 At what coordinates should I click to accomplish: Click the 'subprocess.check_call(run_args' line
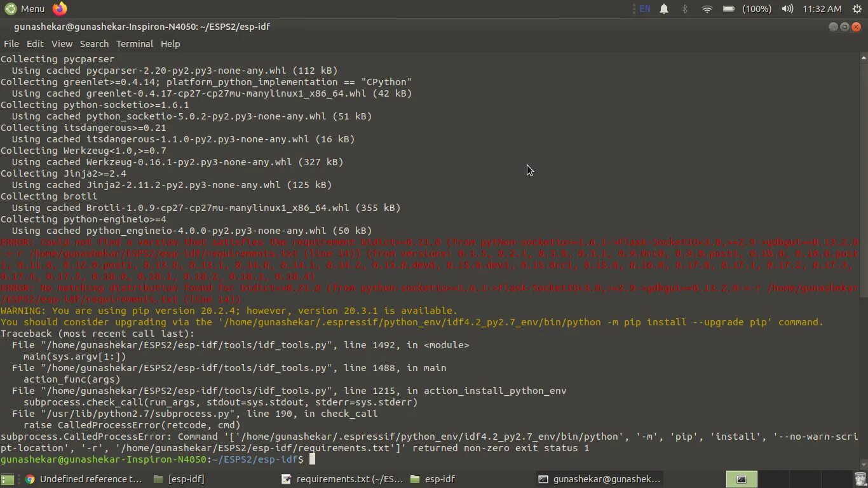coord(220,402)
